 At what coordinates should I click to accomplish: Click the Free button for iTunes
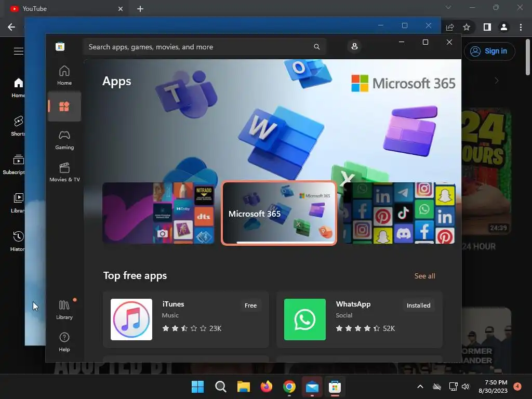pyautogui.click(x=250, y=305)
